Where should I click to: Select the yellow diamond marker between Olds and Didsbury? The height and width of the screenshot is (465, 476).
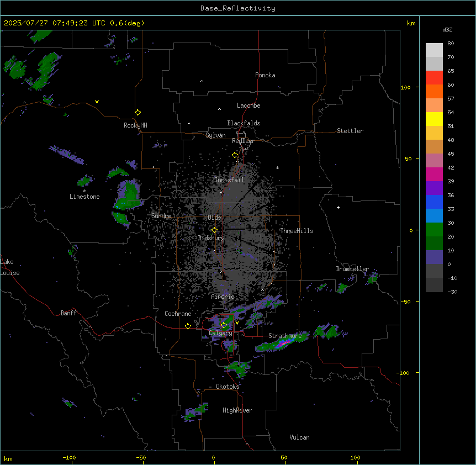[x=214, y=230]
